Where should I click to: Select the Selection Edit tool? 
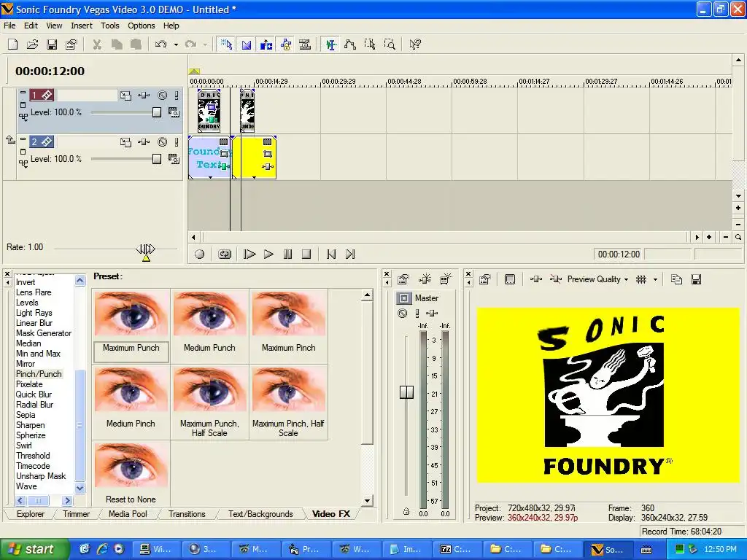click(370, 44)
